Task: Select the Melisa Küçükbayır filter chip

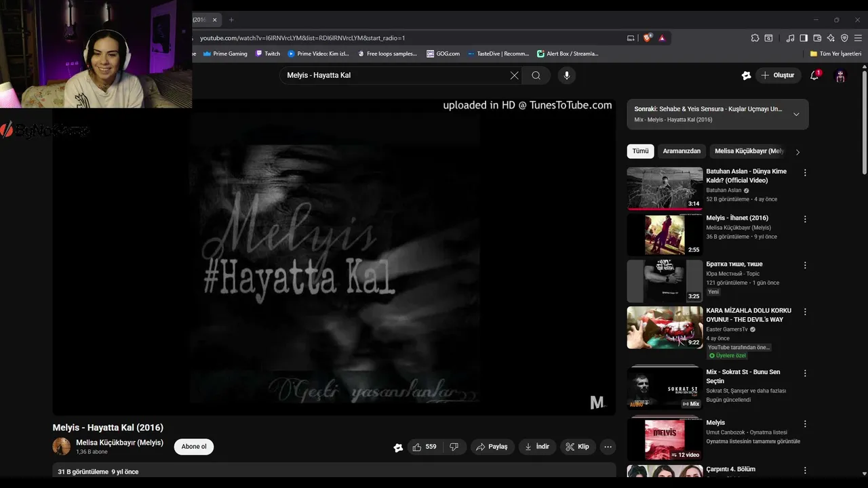Action: pos(749,151)
